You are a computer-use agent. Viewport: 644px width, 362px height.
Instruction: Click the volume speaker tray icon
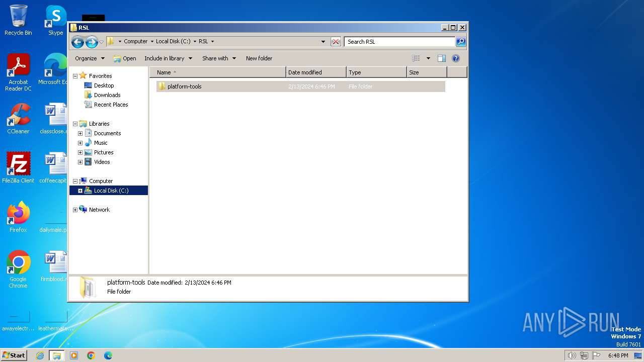[x=572, y=355]
